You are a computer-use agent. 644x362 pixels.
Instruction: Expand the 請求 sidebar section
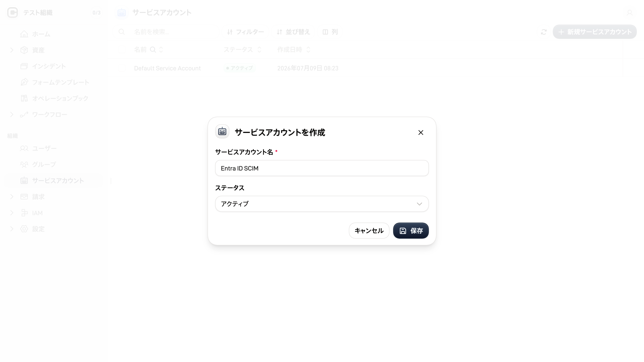11,197
